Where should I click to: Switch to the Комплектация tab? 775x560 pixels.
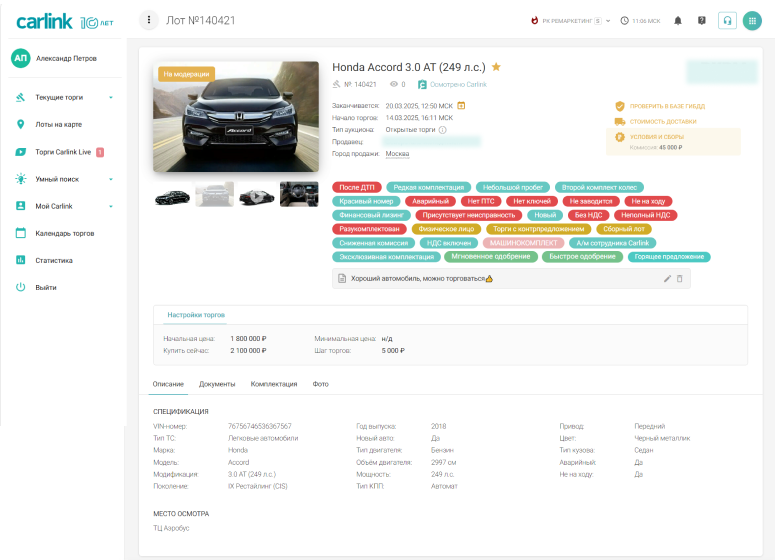pos(274,384)
